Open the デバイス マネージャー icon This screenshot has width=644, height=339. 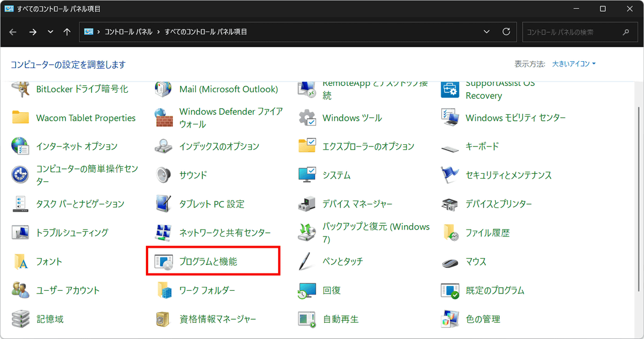306,204
